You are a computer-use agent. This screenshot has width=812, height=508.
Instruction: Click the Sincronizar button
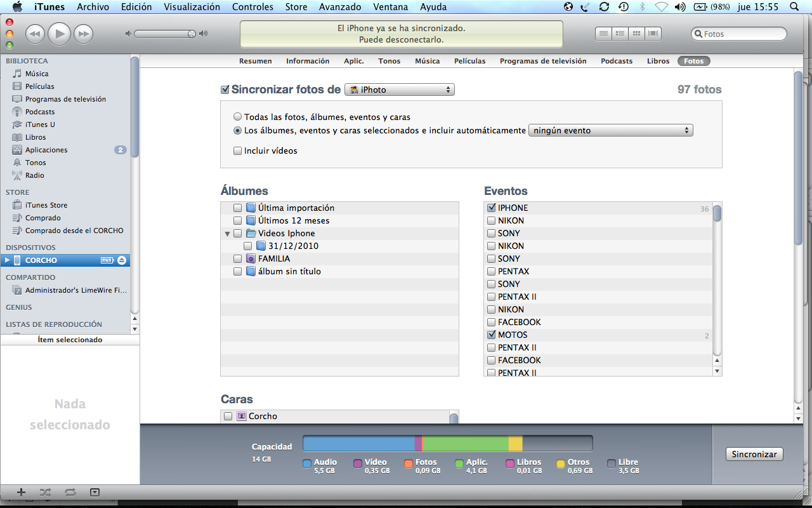(754, 454)
